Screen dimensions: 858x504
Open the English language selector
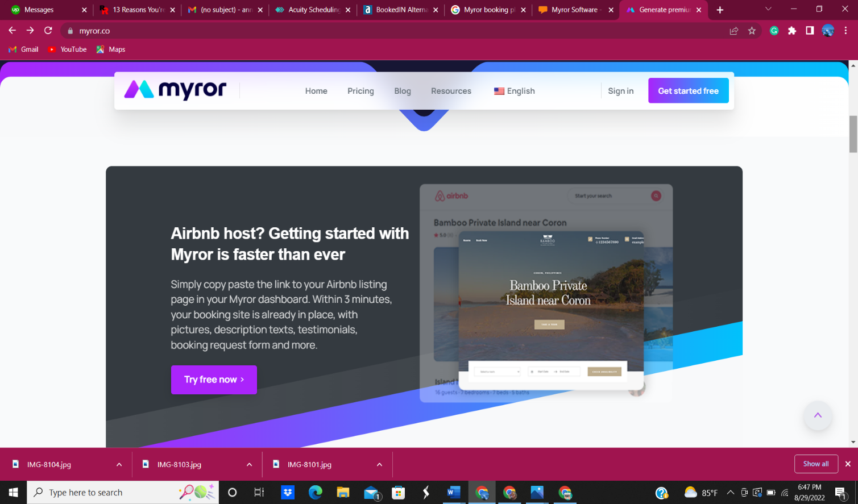coord(515,91)
